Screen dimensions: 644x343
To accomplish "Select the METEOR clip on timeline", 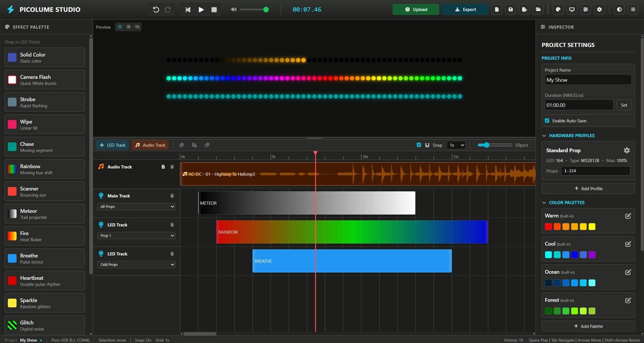I will pyautogui.click(x=307, y=203).
